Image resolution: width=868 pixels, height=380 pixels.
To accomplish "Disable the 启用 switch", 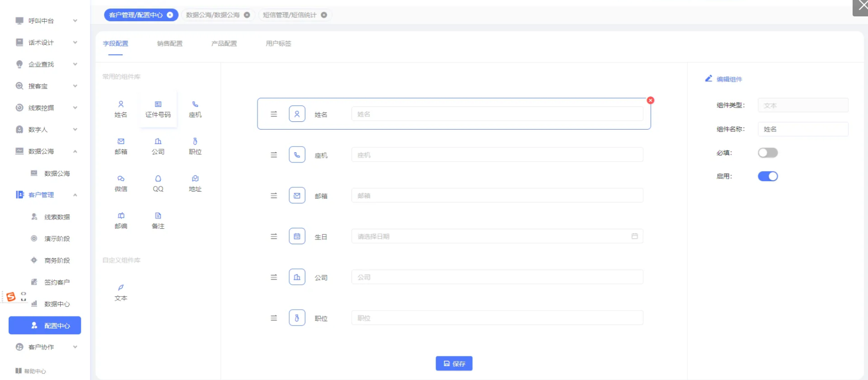I will (767, 176).
